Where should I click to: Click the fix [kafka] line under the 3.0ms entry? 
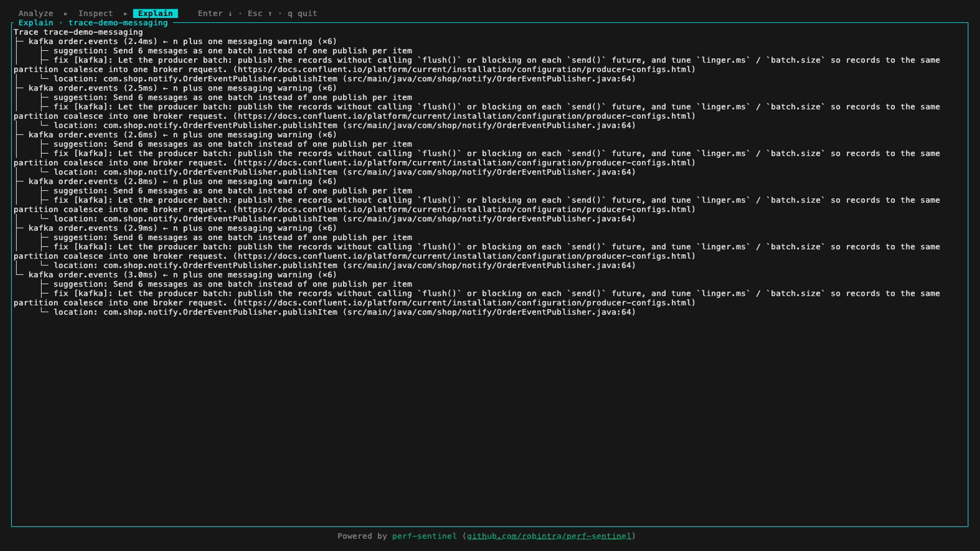(x=477, y=298)
